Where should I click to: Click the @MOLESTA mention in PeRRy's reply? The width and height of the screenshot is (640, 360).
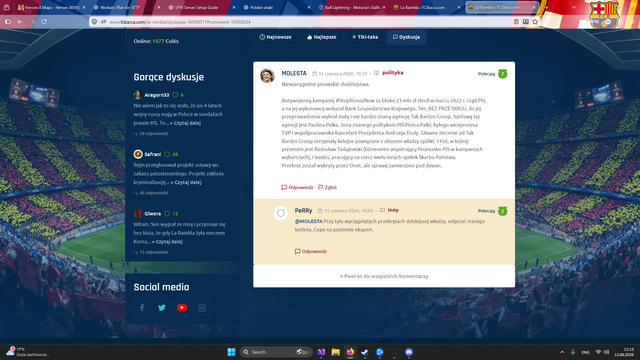(x=309, y=221)
